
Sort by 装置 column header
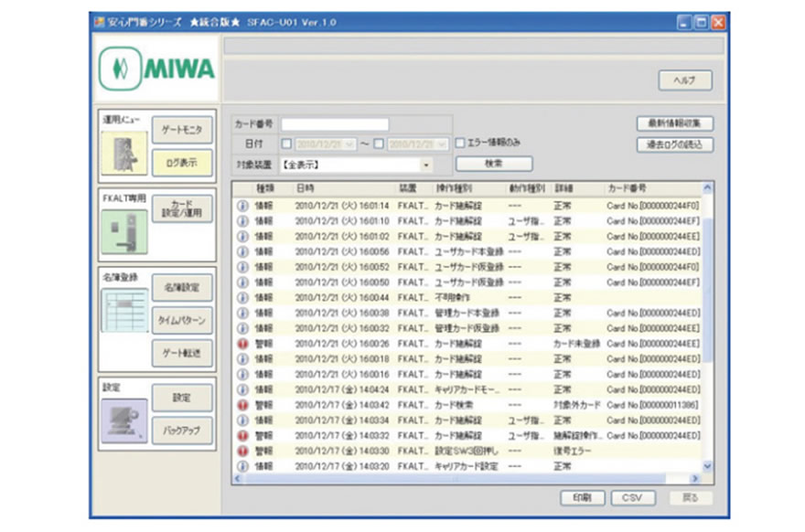[408, 189]
